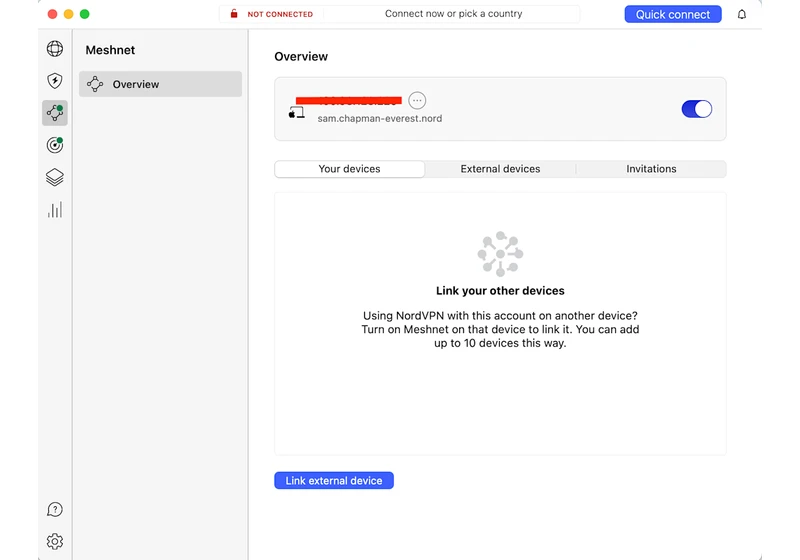Open notifications bell icon
Screen dimensions: 800x560
tap(742, 14)
